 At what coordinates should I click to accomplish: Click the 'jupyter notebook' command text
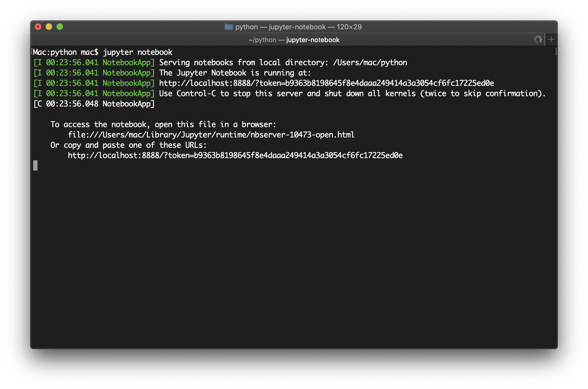click(x=138, y=52)
